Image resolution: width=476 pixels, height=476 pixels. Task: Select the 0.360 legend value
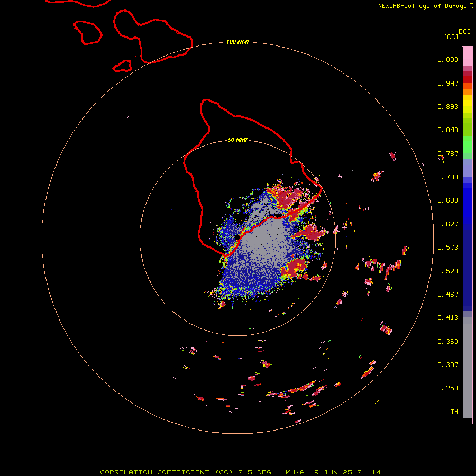point(448,342)
